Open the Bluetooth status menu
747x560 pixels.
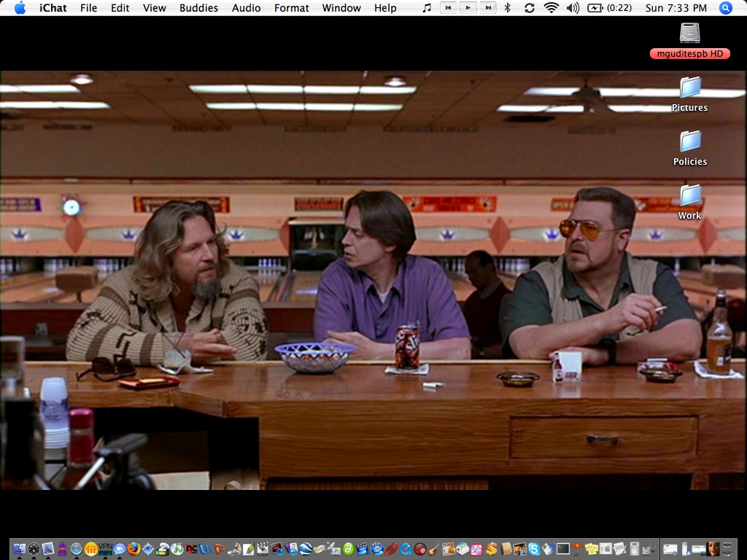(x=508, y=7)
